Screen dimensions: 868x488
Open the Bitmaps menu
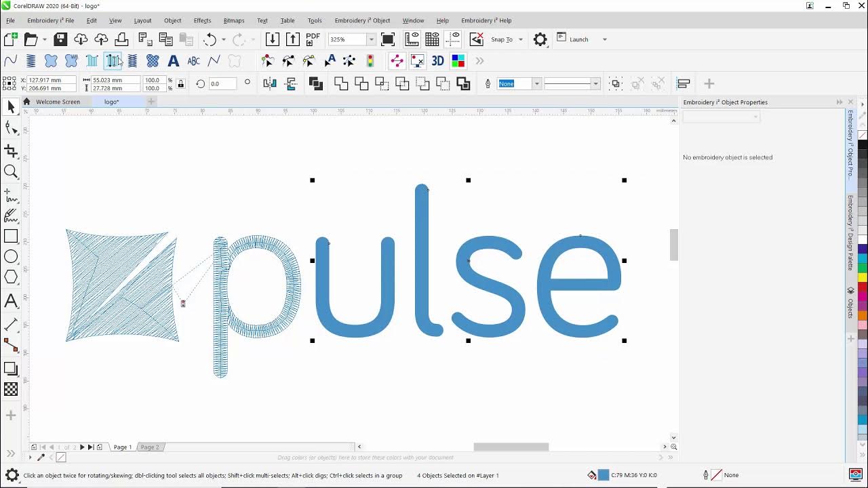233,20
